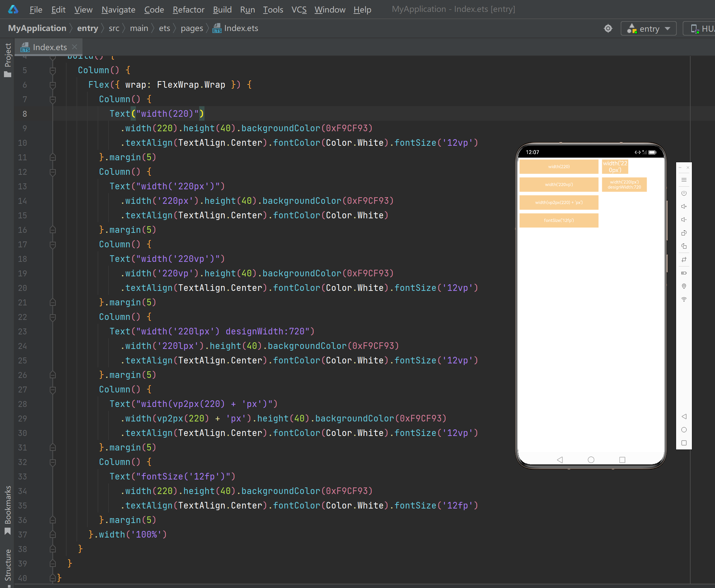Click the emulator volume down icon
This screenshot has height=588, width=715.
[x=684, y=220]
